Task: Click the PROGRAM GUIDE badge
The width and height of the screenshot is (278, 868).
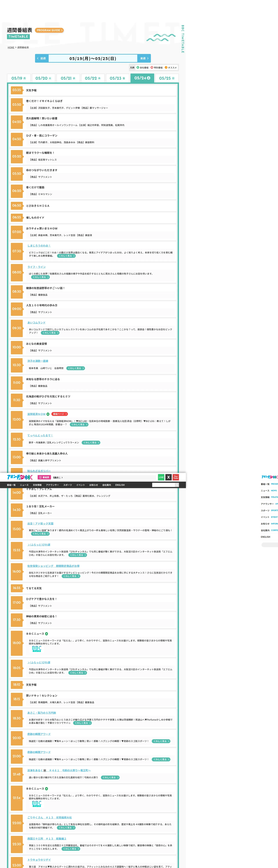Action: [49, 30]
